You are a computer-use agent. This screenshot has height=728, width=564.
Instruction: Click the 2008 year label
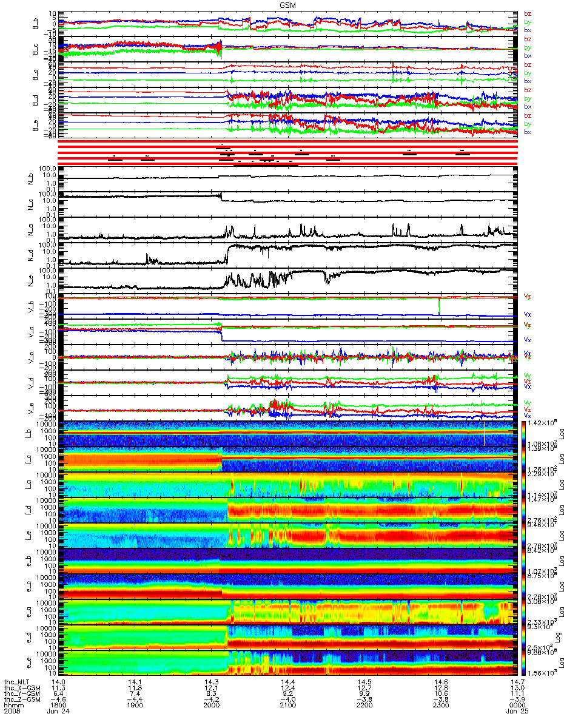(x=12, y=712)
